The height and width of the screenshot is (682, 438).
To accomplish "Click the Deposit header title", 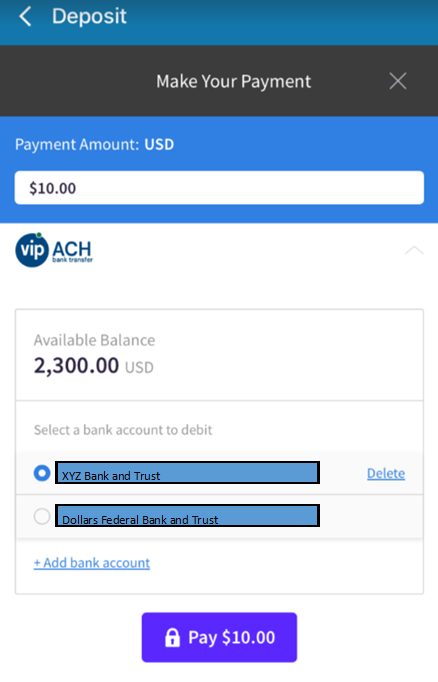I will point(89,17).
